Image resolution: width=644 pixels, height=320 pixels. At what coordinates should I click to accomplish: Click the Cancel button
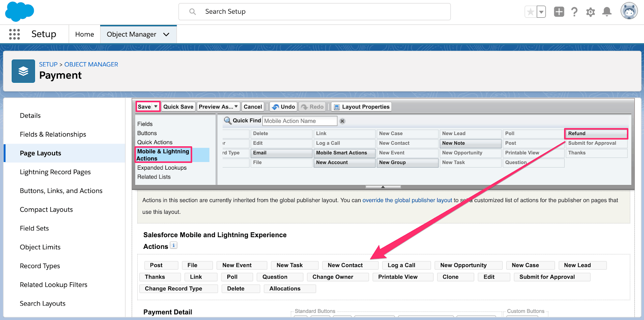253,107
